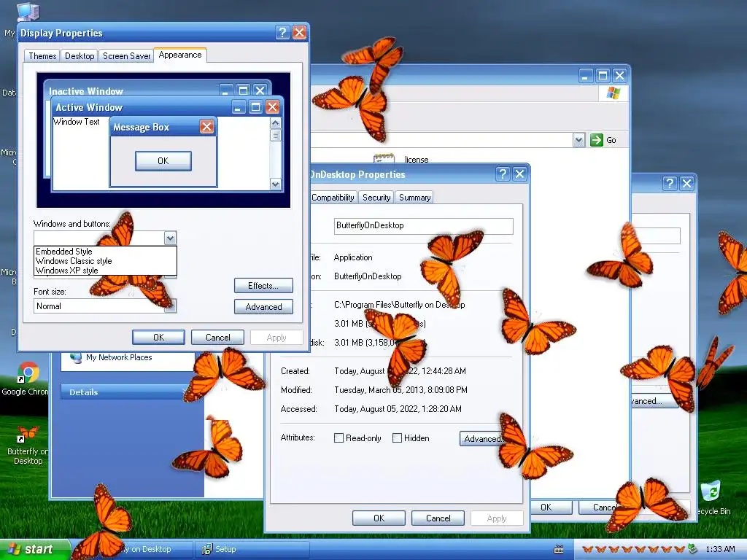747x560 pixels.
Task: Switch to the Desktop tab
Action: [79, 55]
